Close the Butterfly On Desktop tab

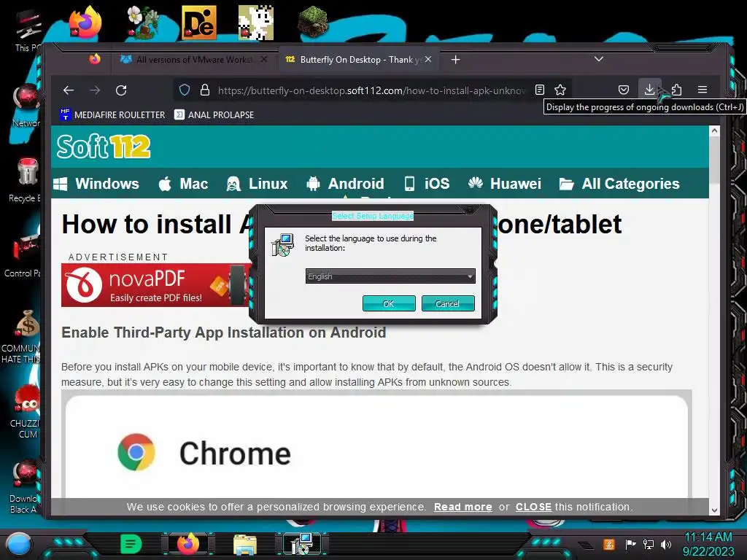click(428, 59)
